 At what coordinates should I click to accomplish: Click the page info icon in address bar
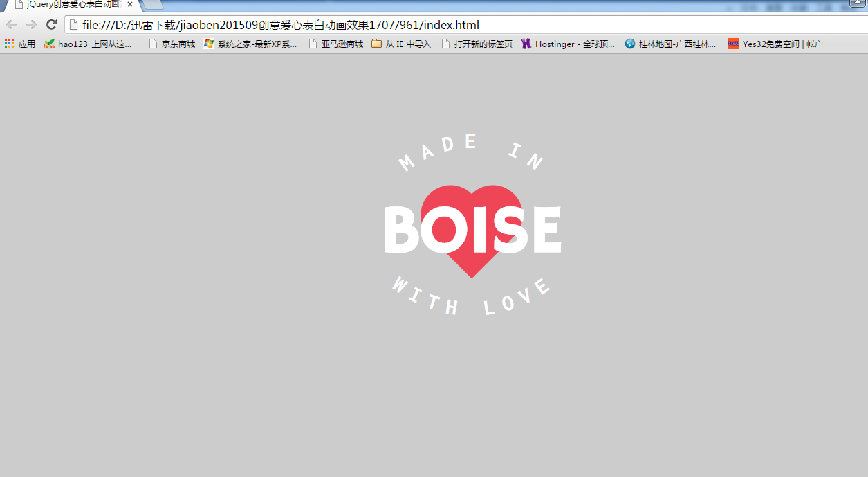click(74, 25)
